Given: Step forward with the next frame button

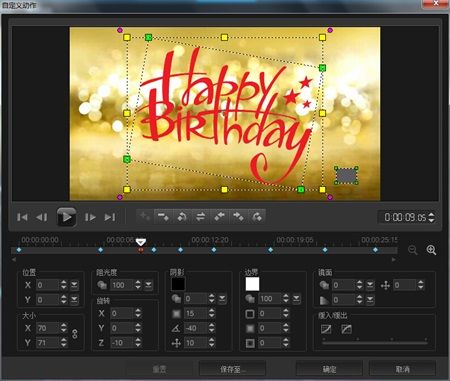Looking at the screenshot, I should 90,217.
